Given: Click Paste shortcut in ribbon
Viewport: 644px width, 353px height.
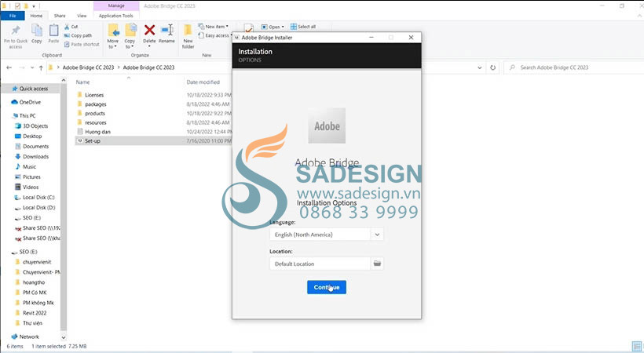Looking at the screenshot, I should tap(82, 44).
